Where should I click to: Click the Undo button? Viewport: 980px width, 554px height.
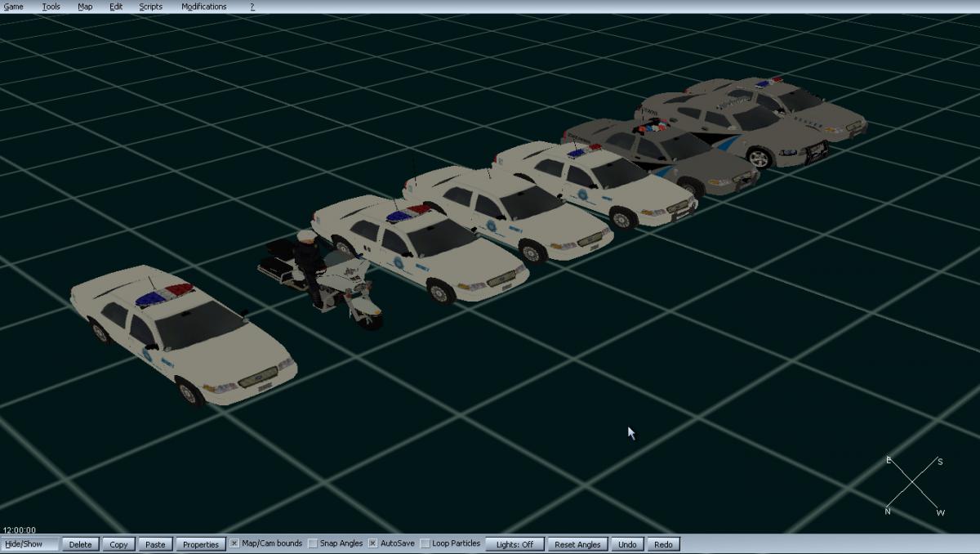(x=627, y=544)
